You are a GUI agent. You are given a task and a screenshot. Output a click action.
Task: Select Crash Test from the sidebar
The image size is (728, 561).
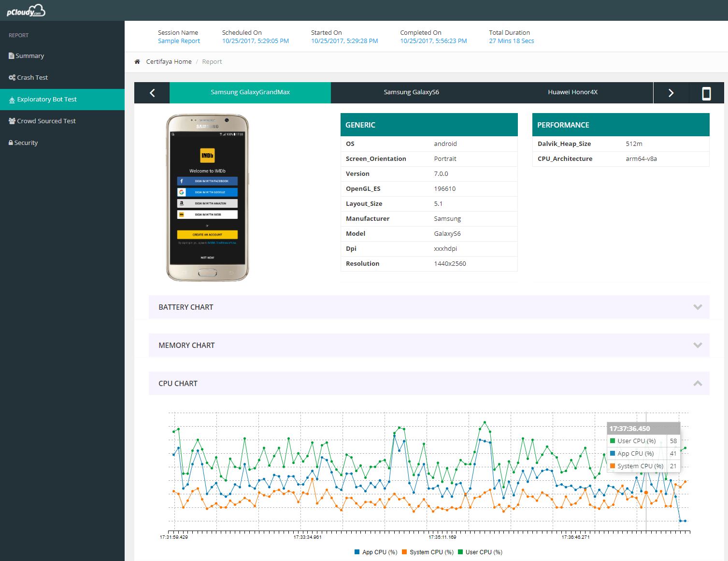click(32, 77)
